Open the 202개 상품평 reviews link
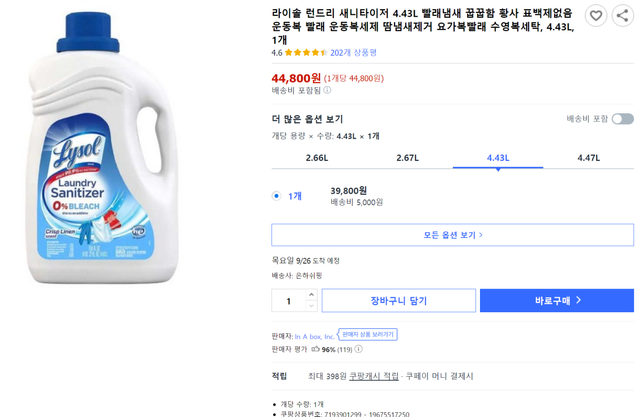 coord(353,52)
